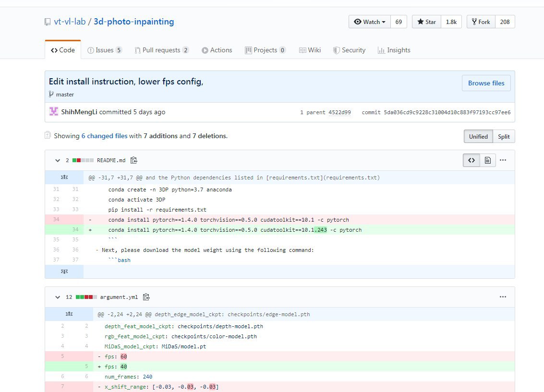Click the commit title text

126,82
